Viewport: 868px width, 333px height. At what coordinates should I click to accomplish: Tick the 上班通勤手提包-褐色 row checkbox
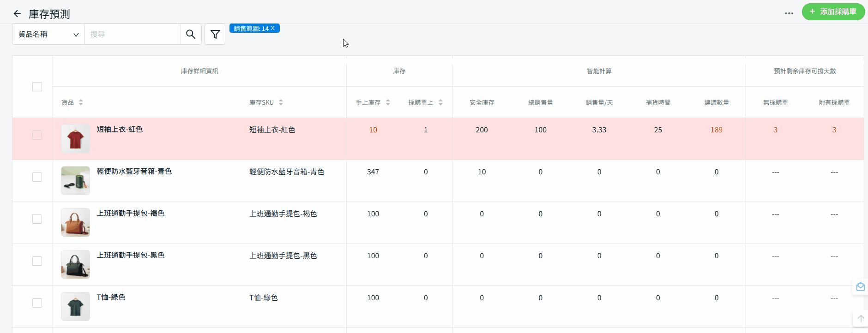[x=37, y=219]
